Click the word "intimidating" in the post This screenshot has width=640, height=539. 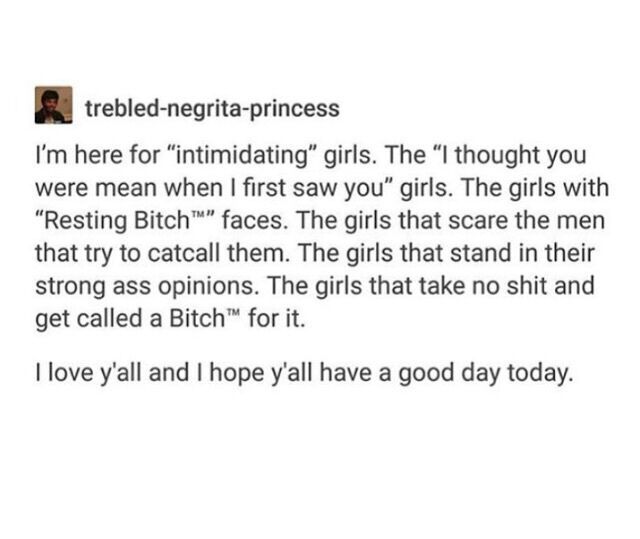click(242, 155)
